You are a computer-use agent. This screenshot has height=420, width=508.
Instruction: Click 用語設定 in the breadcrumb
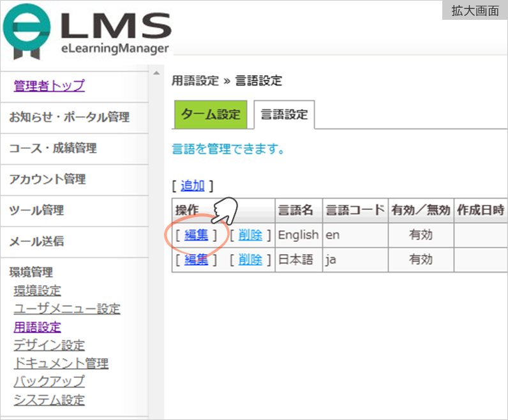pyautogui.click(x=195, y=80)
